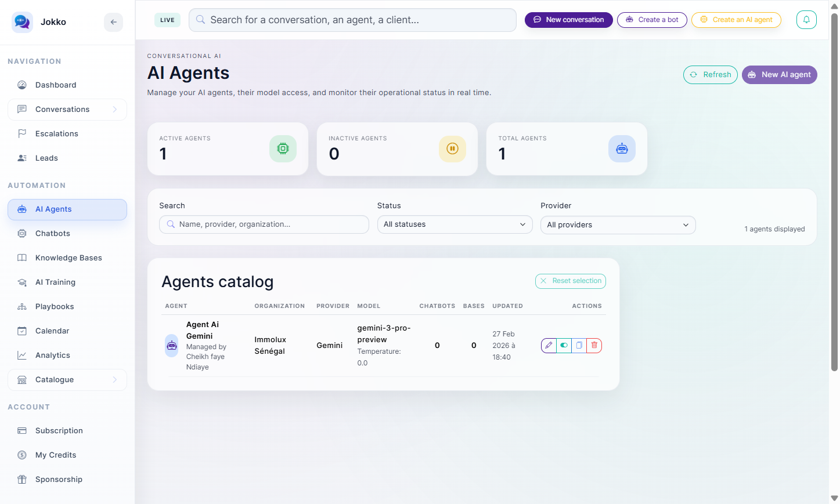Click the Dashboard gauge icon

click(x=22, y=85)
